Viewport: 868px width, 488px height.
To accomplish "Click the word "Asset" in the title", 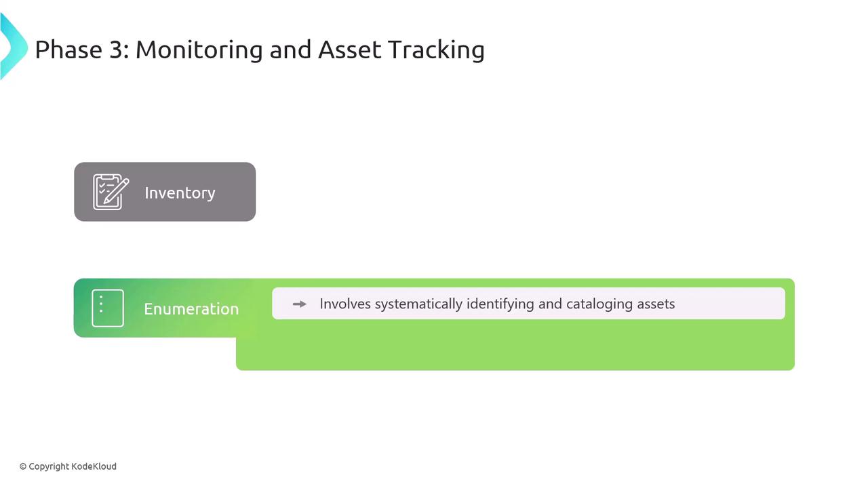I will point(349,49).
